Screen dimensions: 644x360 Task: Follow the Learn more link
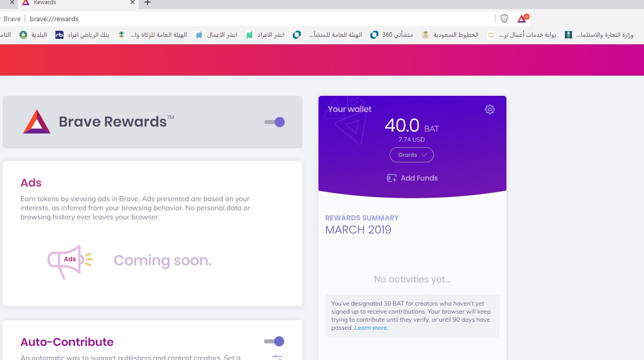pyautogui.click(x=371, y=328)
